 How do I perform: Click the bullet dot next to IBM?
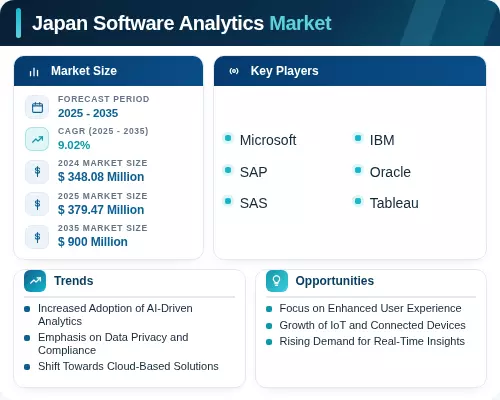tap(358, 138)
